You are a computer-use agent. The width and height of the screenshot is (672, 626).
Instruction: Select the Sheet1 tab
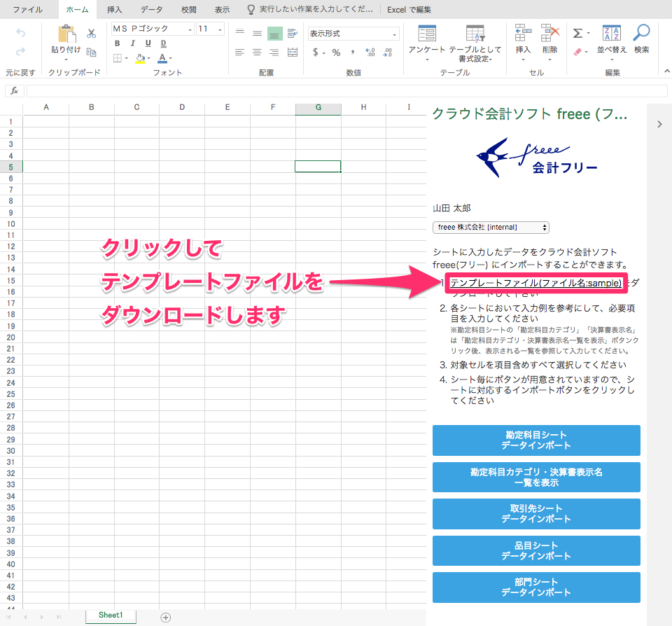pos(111,615)
